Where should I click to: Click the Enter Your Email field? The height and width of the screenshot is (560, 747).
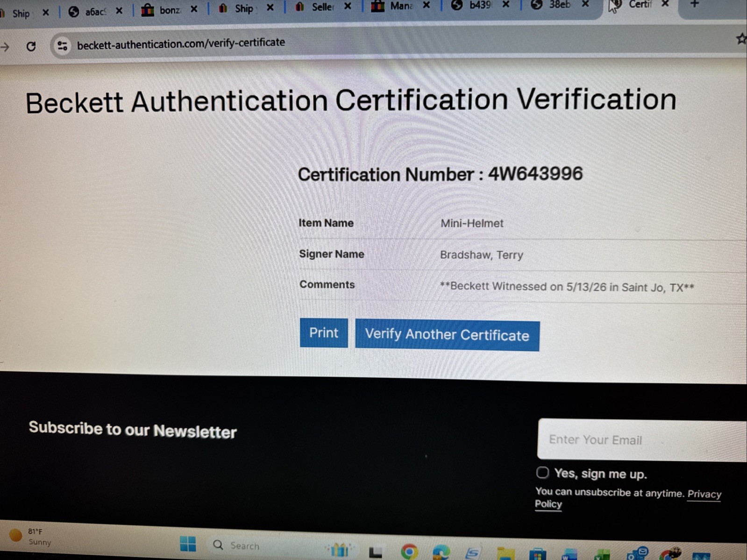(642, 440)
